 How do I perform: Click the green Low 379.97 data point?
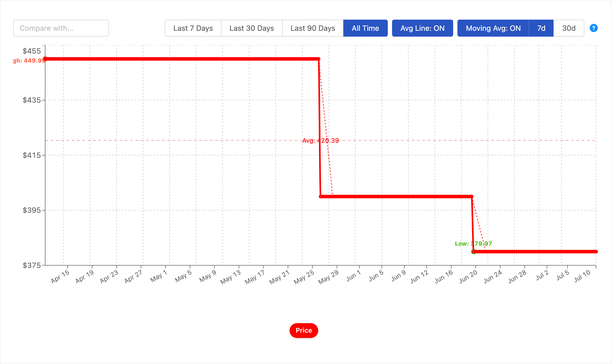click(473, 252)
